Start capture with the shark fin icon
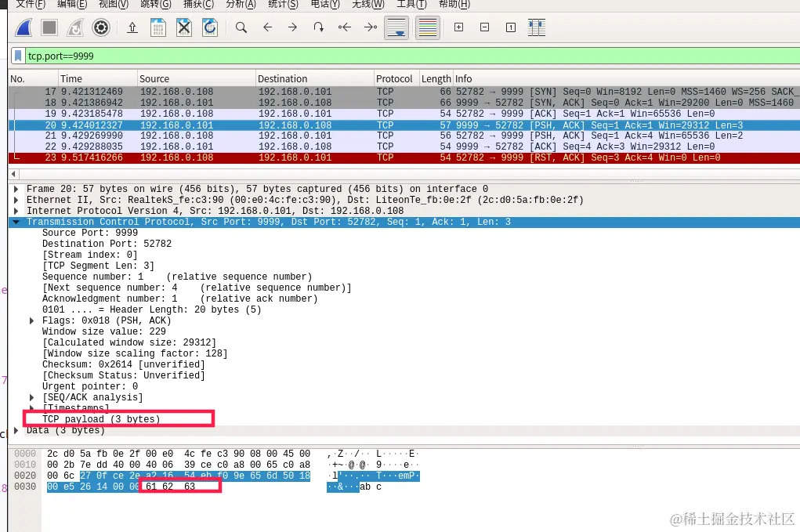 pyautogui.click(x=24, y=27)
